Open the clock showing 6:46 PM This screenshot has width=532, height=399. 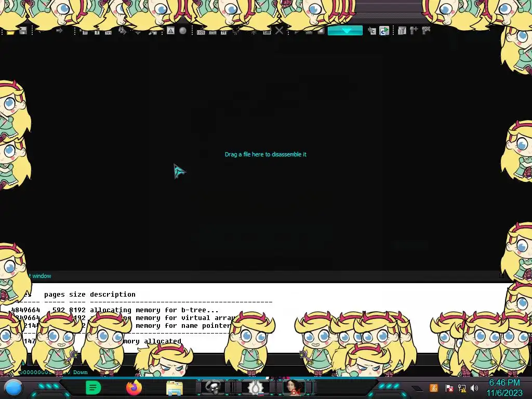tap(504, 388)
